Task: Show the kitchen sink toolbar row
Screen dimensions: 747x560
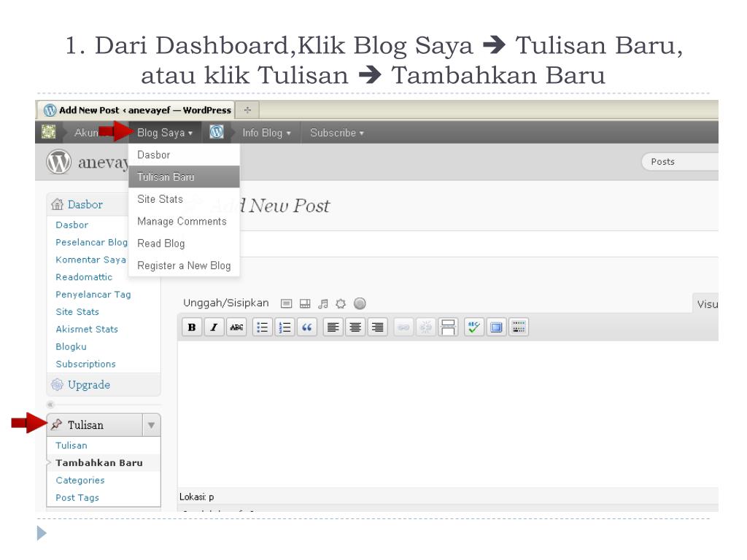Action: click(x=519, y=327)
